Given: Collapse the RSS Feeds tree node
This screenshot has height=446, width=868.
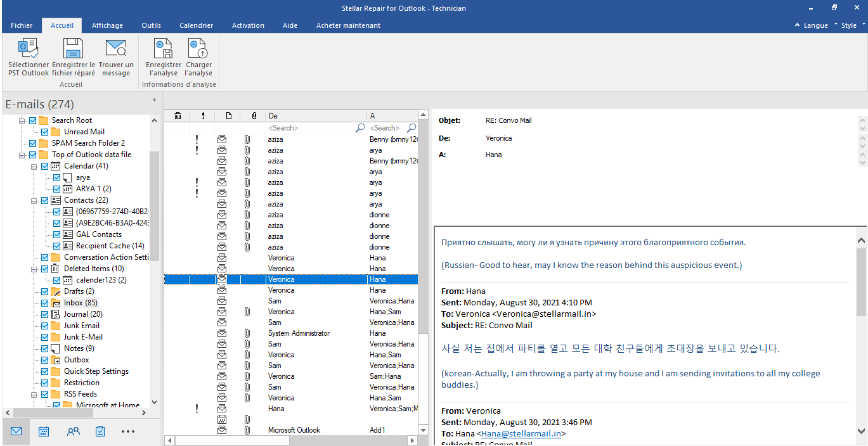Looking at the screenshot, I should click(x=34, y=394).
